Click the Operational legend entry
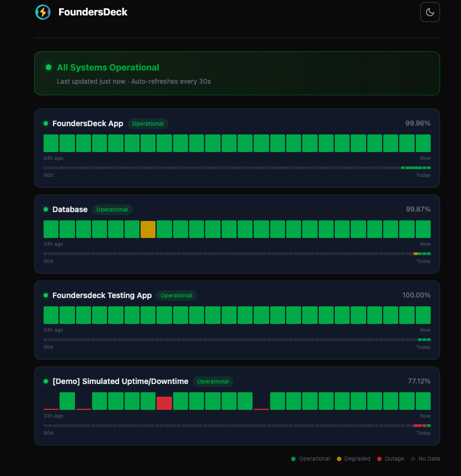 tap(310, 459)
